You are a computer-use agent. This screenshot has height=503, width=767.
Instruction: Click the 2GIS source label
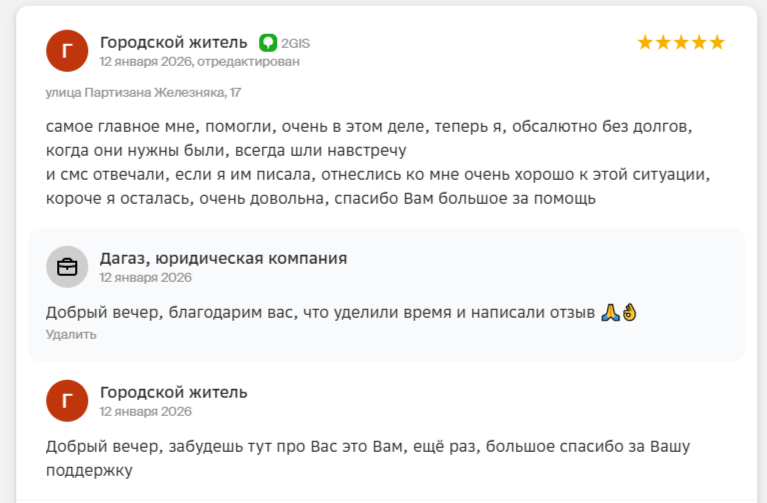click(296, 43)
